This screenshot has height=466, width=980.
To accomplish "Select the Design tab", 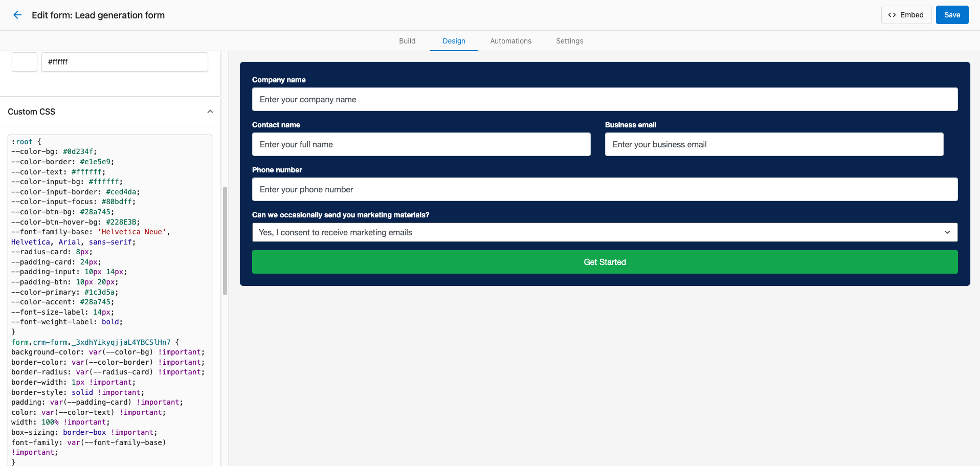I will click(454, 41).
